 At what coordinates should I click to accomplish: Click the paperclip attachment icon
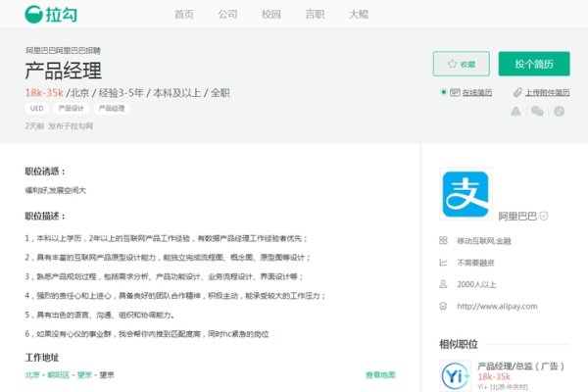pyautogui.click(x=517, y=92)
